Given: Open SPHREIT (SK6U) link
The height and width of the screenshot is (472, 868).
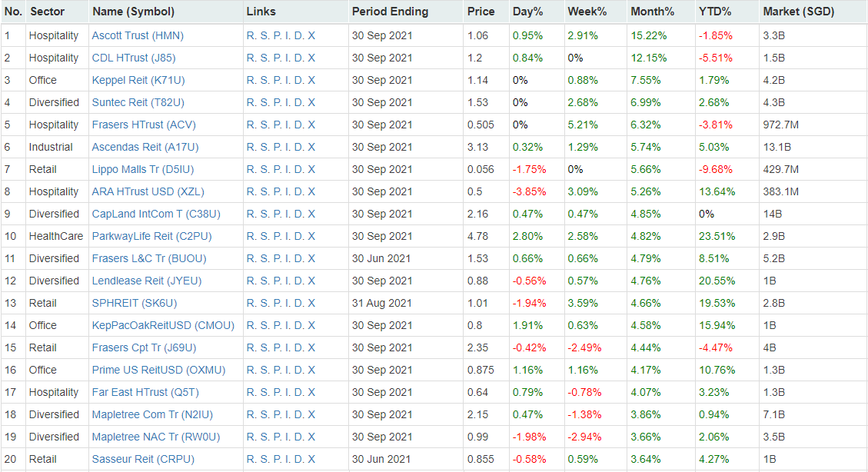Looking at the screenshot, I should pos(135,303).
